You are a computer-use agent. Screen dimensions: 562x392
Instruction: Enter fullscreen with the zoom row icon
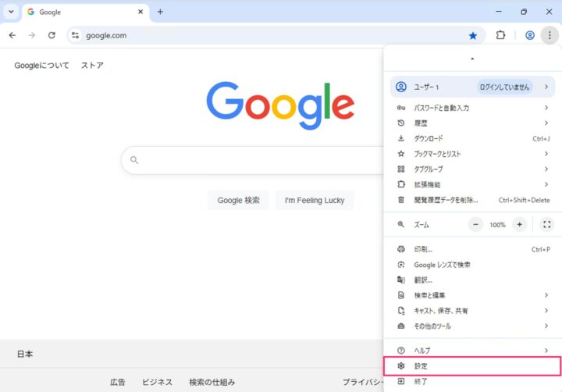pos(547,225)
